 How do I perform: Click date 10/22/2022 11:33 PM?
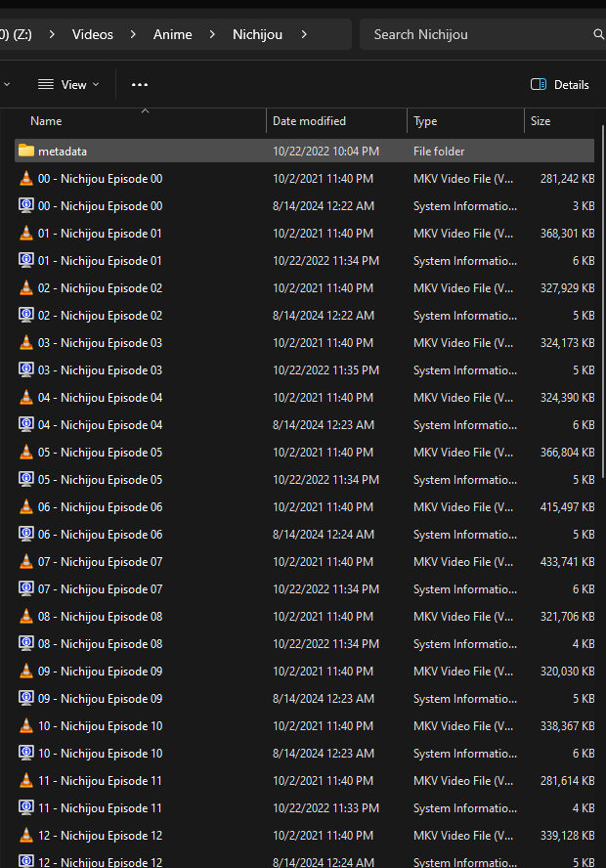click(325, 808)
